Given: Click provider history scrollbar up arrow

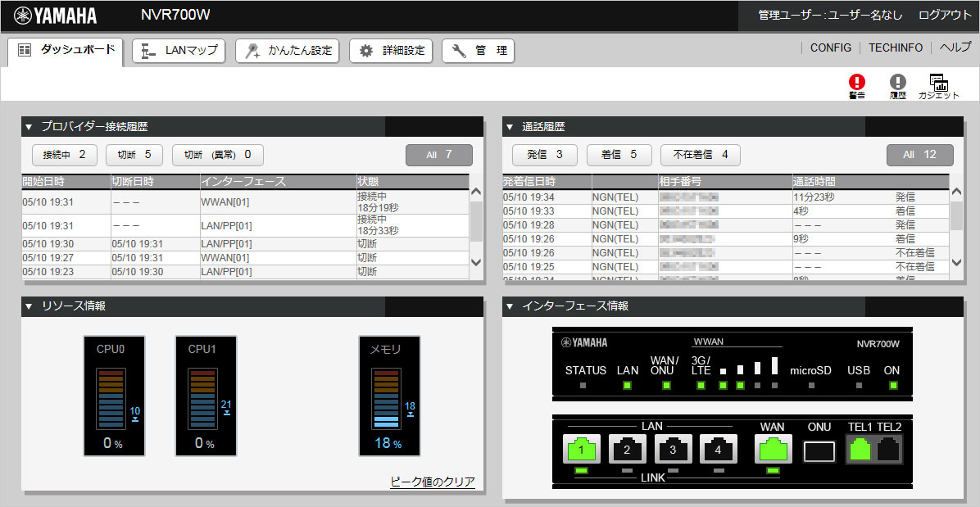Looking at the screenshot, I should point(476,191).
